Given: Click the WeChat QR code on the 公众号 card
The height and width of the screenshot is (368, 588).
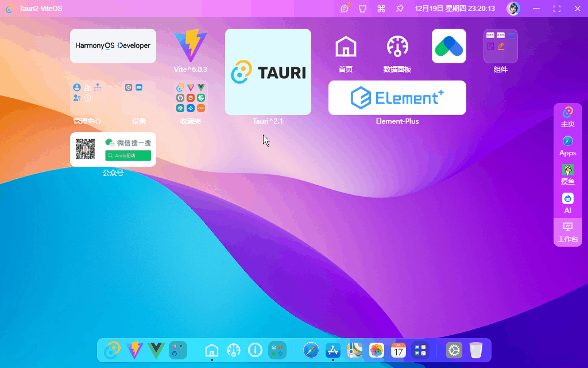Looking at the screenshot, I should coord(85,148).
